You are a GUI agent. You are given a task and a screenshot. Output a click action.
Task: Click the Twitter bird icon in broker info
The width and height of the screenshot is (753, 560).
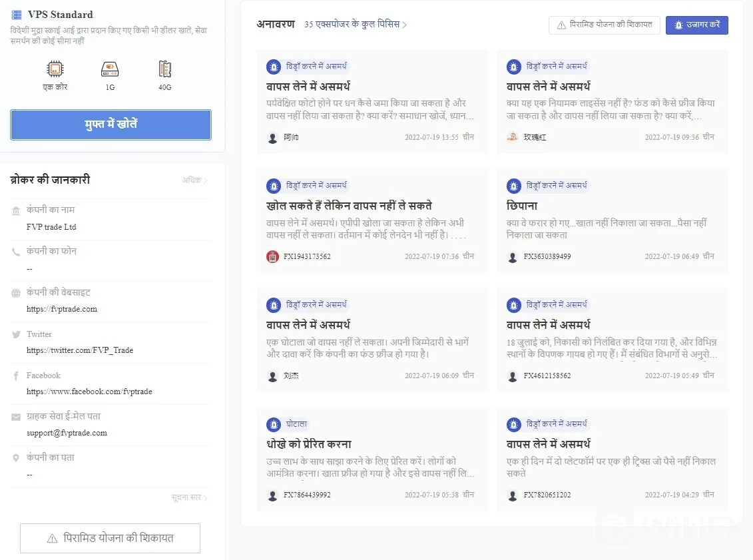(17, 334)
